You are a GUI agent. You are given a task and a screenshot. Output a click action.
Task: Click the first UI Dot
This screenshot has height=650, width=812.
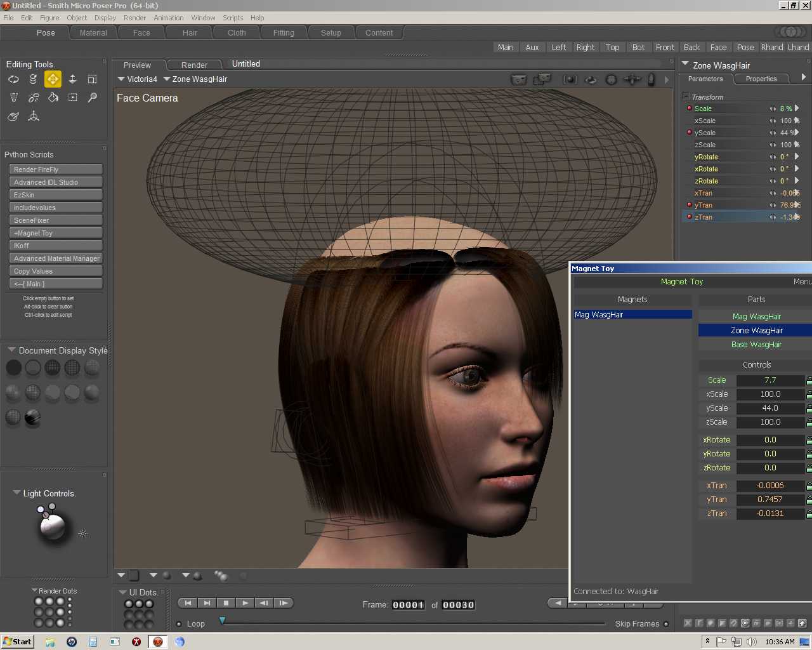[x=129, y=604]
